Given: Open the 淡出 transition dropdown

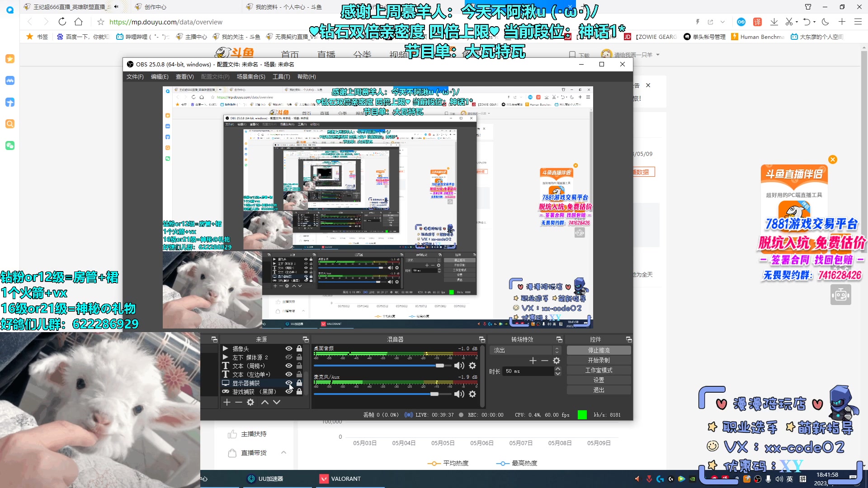Looking at the screenshot, I should pyautogui.click(x=527, y=350).
